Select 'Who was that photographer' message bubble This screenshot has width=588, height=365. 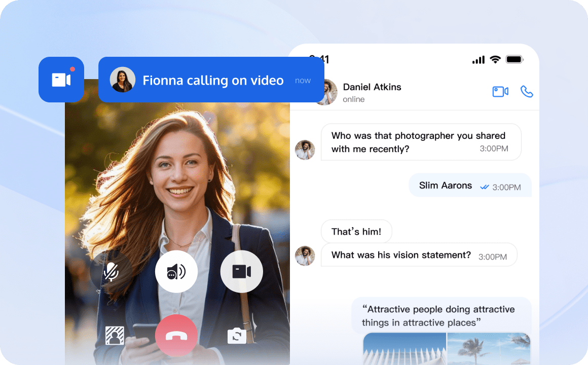click(421, 142)
